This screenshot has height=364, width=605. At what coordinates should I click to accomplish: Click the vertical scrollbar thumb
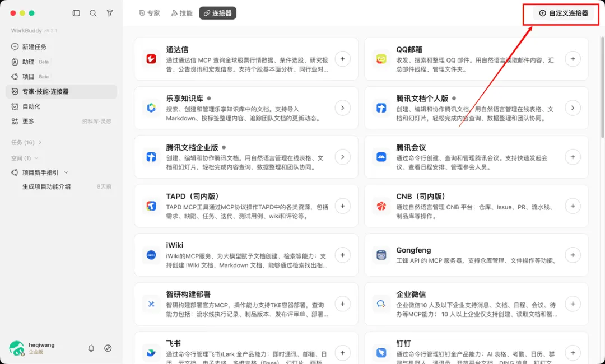pyautogui.click(x=602, y=87)
